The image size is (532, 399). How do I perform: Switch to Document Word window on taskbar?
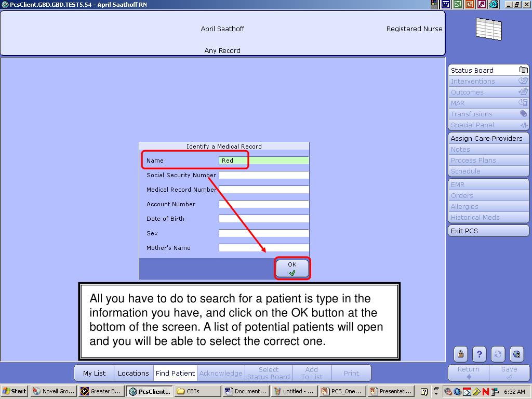click(246, 391)
